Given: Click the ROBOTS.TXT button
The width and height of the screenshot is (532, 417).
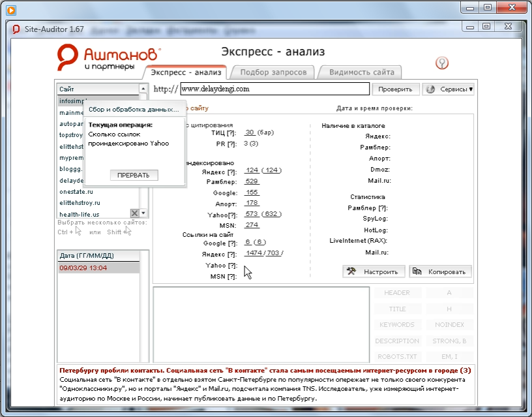Looking at the screenshot, I should click(x=397, y=356).
